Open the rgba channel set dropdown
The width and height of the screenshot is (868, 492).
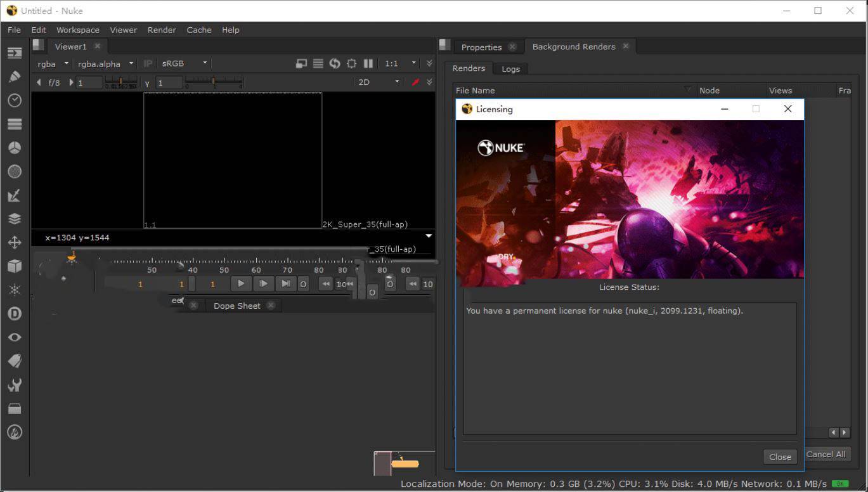(x=53, y=63)
